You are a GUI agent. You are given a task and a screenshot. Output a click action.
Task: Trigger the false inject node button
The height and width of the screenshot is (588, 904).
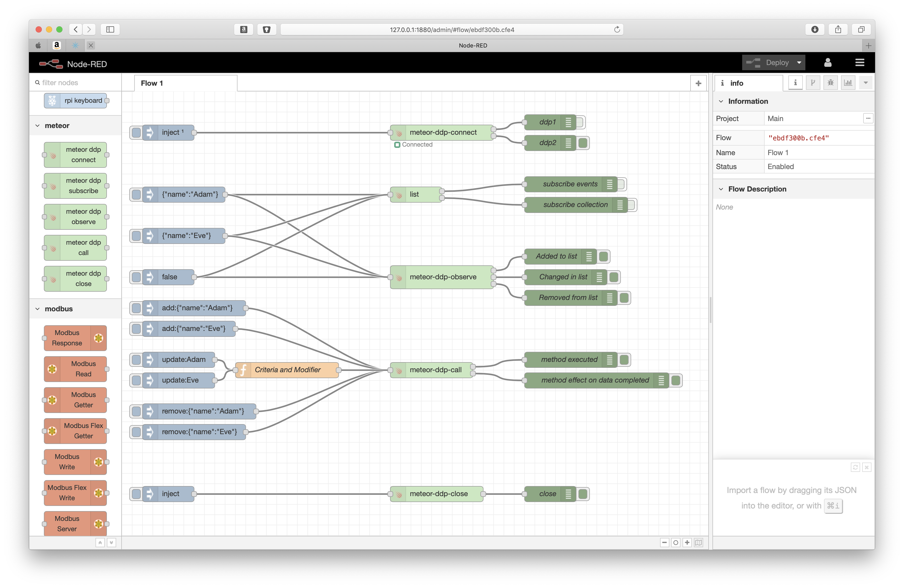click(x=136, y=277)
